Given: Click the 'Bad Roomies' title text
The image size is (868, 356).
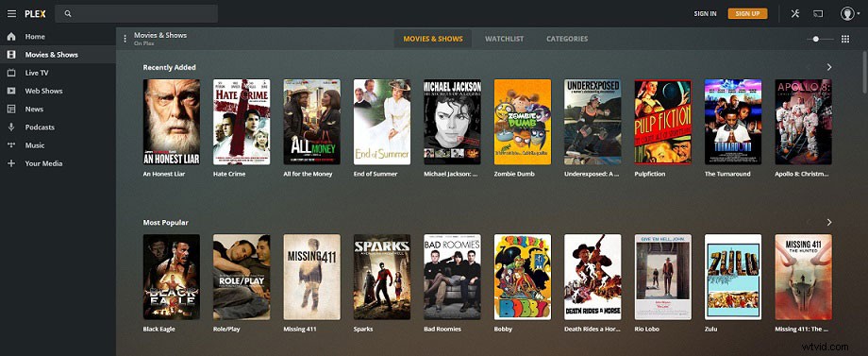Looking at the screenshot, I should coord(442,329).
